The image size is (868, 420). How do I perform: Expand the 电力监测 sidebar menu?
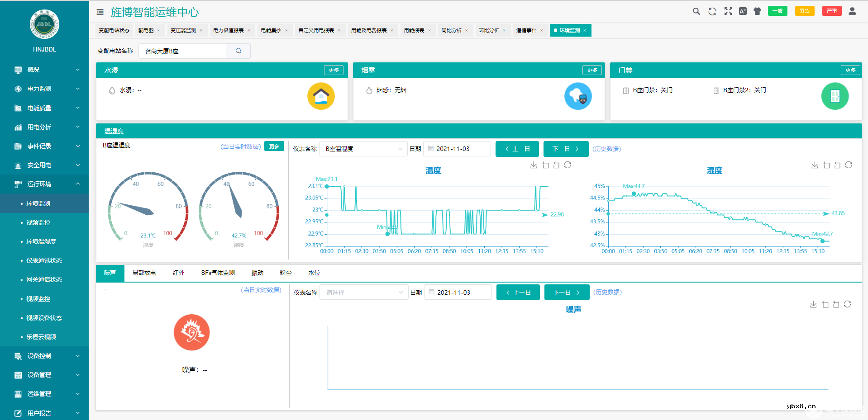click(44, 89)
